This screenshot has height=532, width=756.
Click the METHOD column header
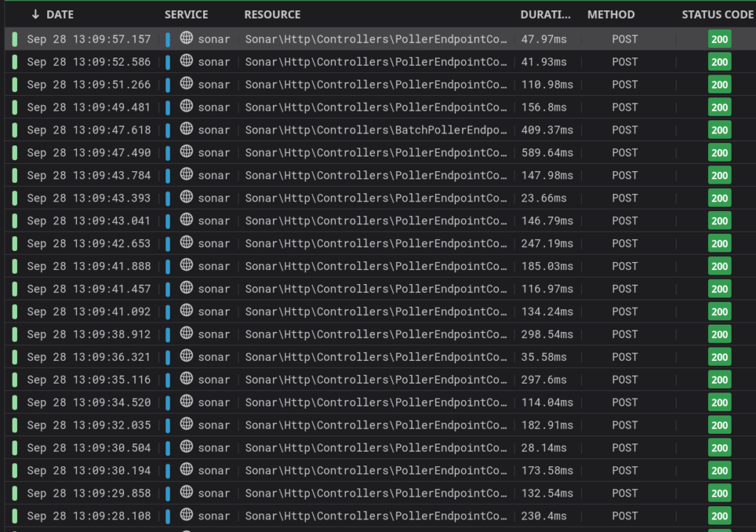[x=610, y=14]
